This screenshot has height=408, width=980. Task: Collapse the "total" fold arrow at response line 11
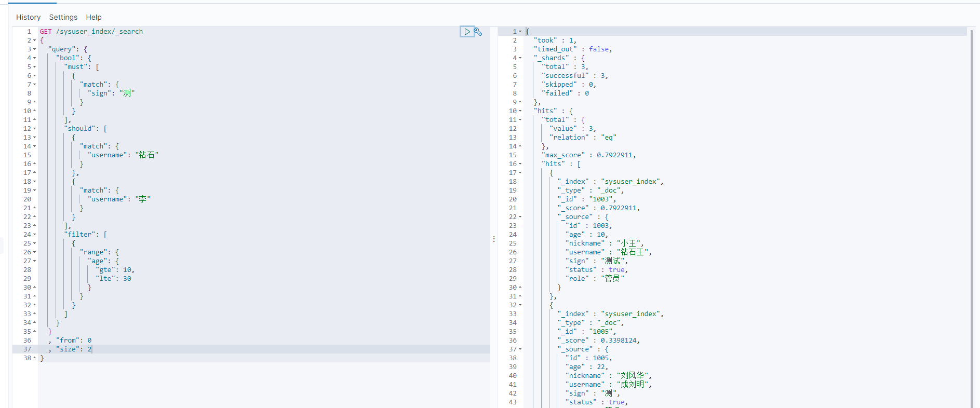click(520, 120)
